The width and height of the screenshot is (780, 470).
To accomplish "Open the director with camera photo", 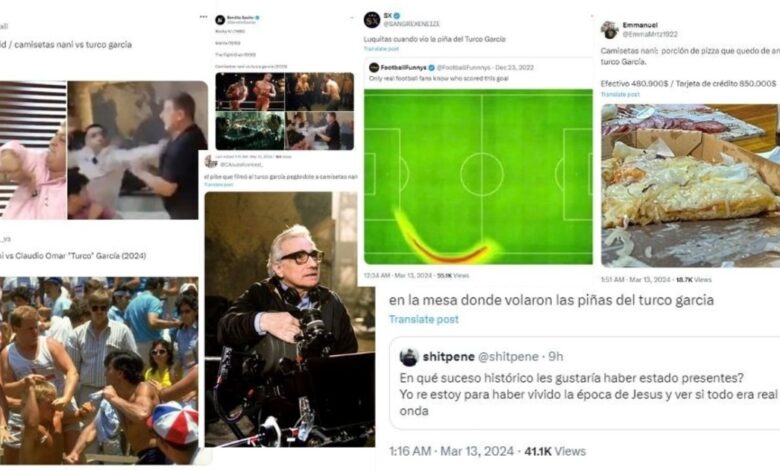I will (x=290, y=319).
